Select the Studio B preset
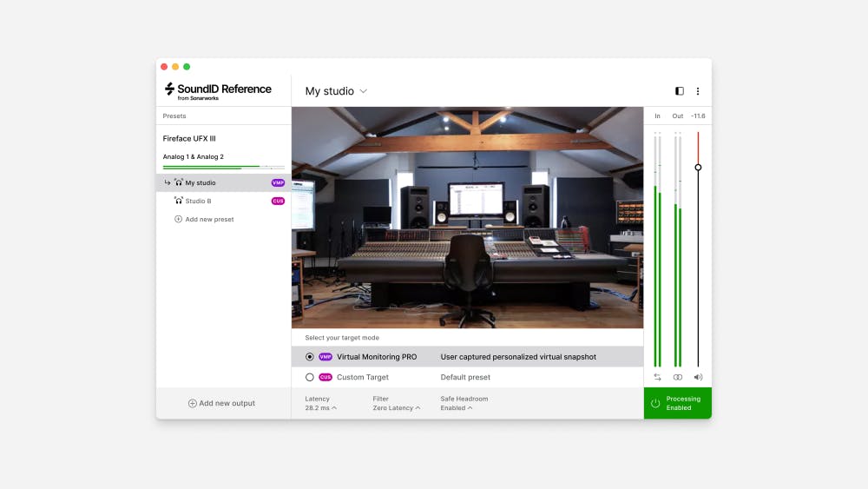Image resolution: width=868 pixels, height=489 pixels. coord(198,202)
